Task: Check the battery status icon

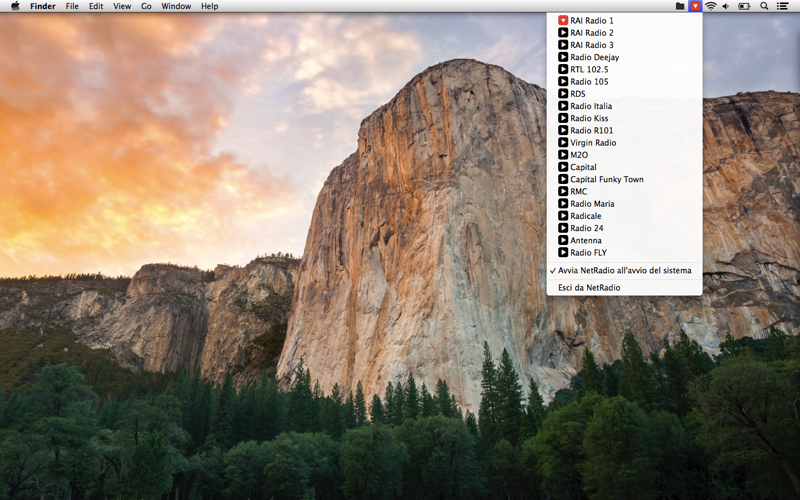Action: tap(744, 6)
